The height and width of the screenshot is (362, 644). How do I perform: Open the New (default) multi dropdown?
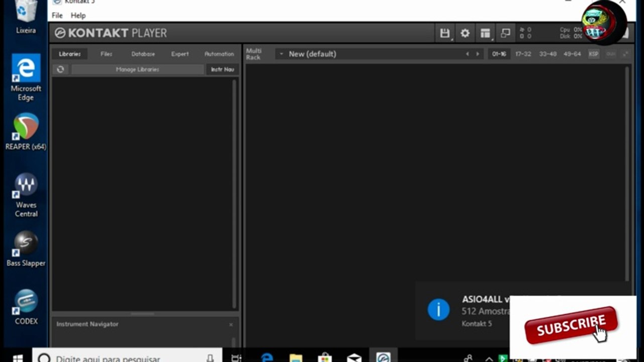coord(282,54)
